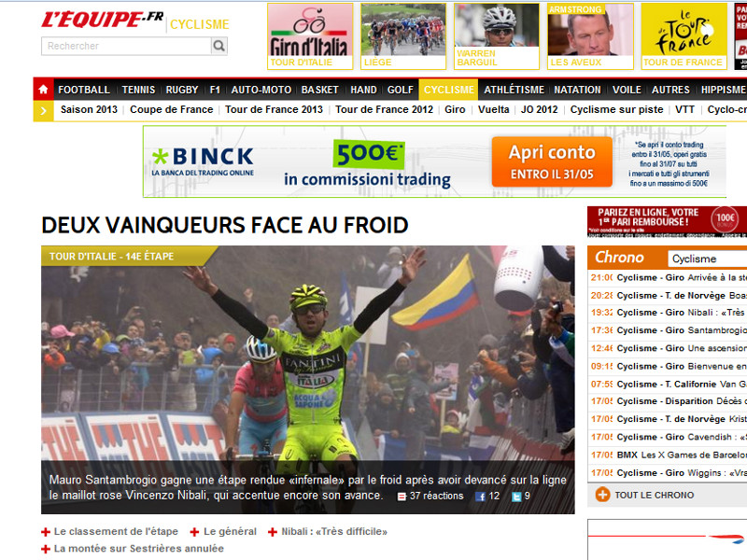Click the Apri conto orange banner button

point(552,161)
